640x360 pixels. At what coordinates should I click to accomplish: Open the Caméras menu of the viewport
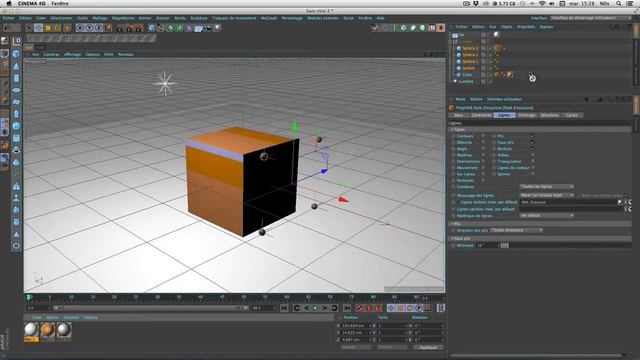51,54
